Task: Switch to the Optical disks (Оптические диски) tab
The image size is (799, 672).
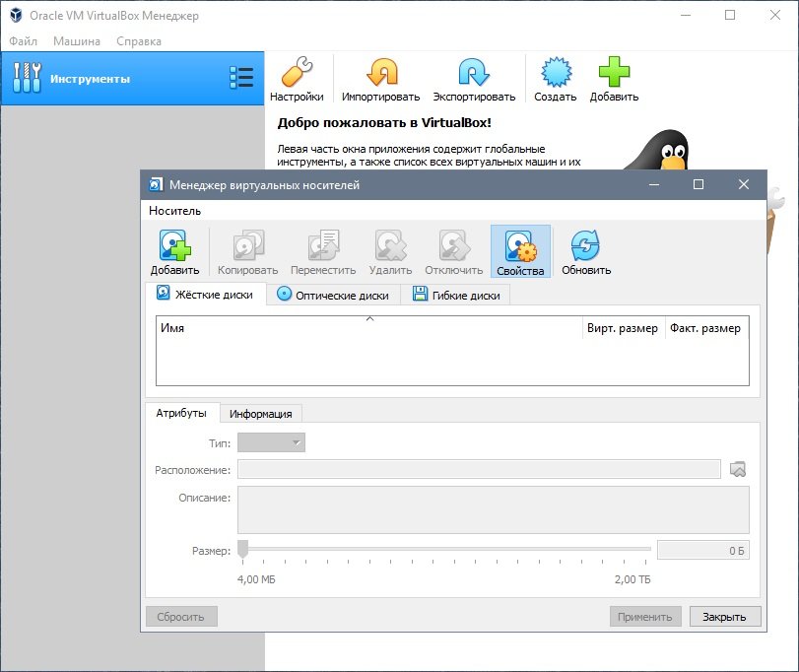Action: click(333, 295)
